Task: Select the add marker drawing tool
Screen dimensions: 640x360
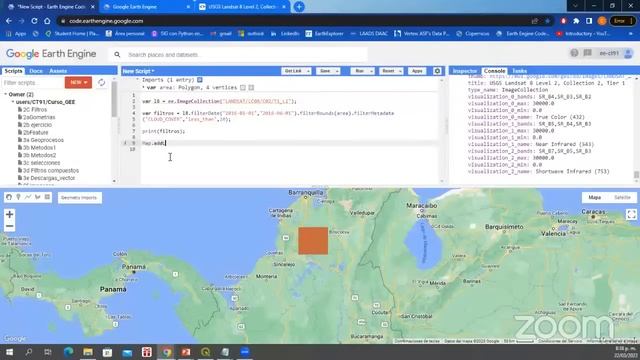Action: pyautogui.click(x=18, y=197)
